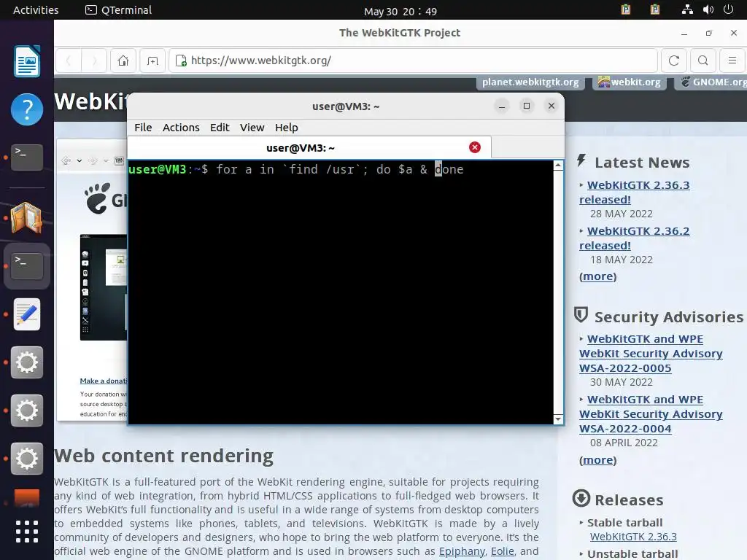
Task: Open the text editor in the dock
Action: click(27, 314)
